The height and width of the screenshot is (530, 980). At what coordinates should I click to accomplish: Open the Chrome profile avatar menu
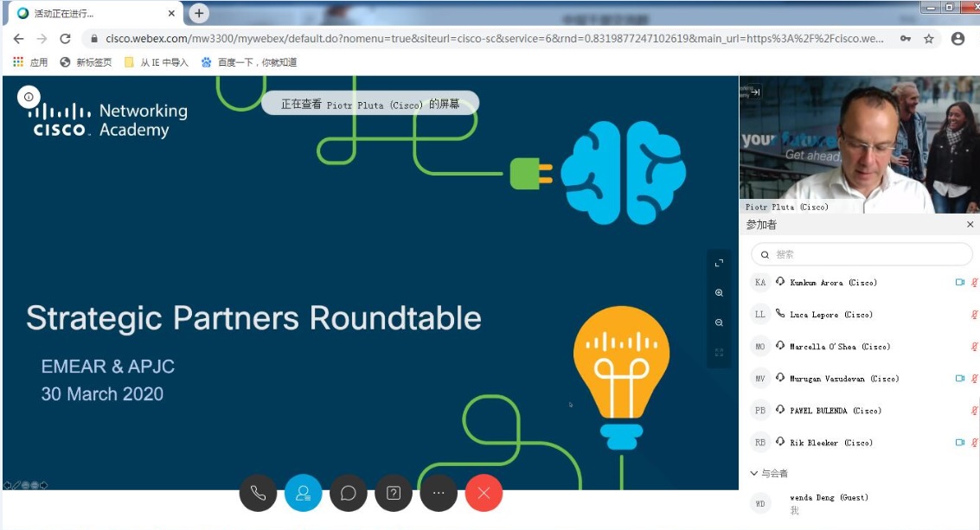[x=958, y=39]
